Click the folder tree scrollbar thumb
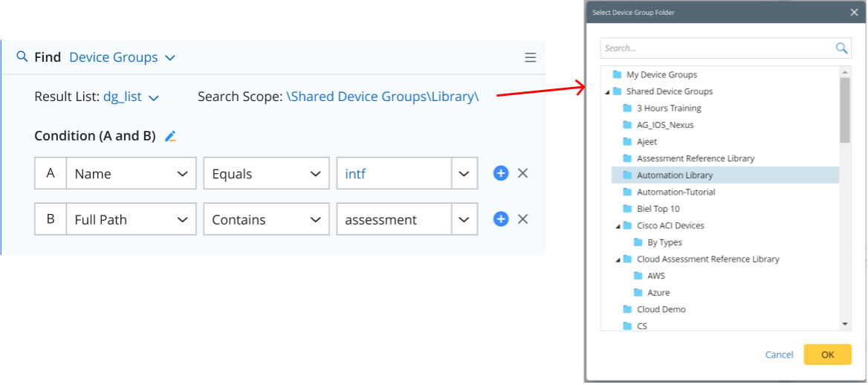 (x=845, y=110)
